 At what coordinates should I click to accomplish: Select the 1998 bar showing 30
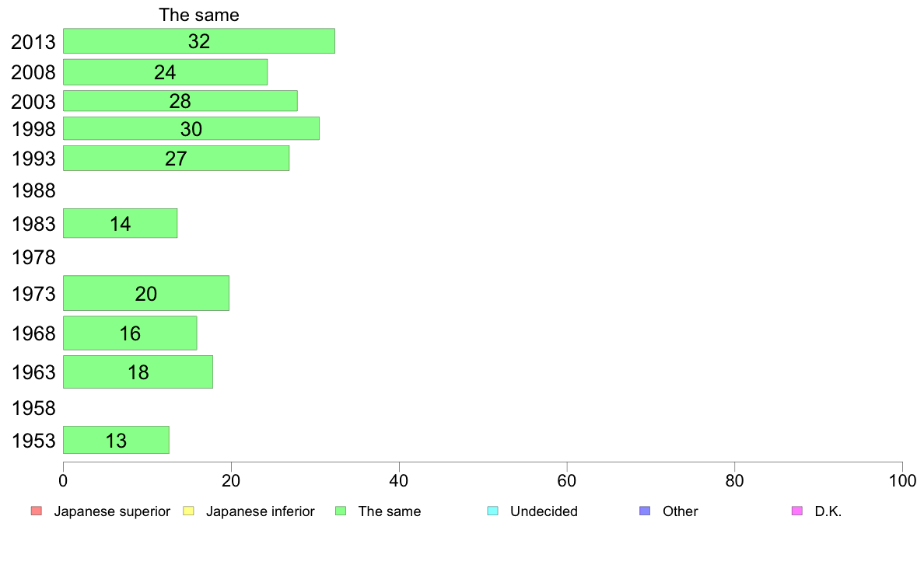point(191,128)
